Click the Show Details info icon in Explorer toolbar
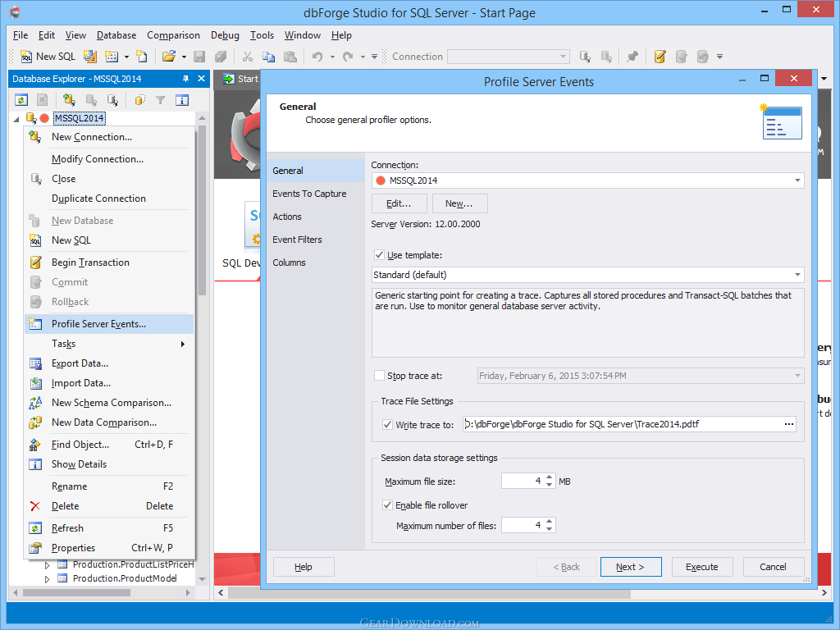Viewport: 840px width, 630px height. (182, 99)
